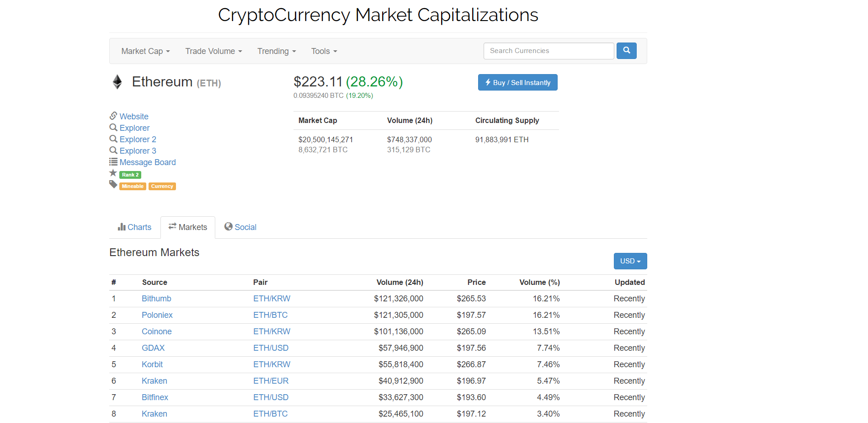Click the Mineable tag badge
This screenshot has width=868, height=423.
point(133,187)
